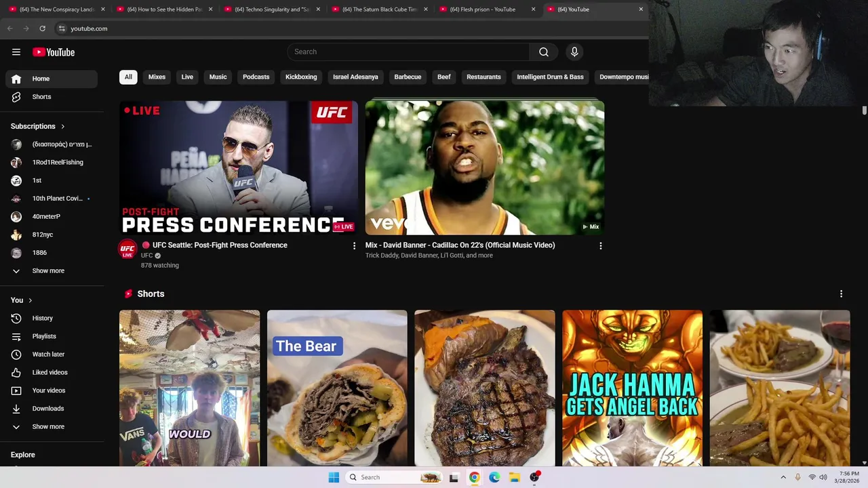Viewport: 868px width, 488px height.
Task: Open Downloads in the sidebar
Action: pos(52,409)
